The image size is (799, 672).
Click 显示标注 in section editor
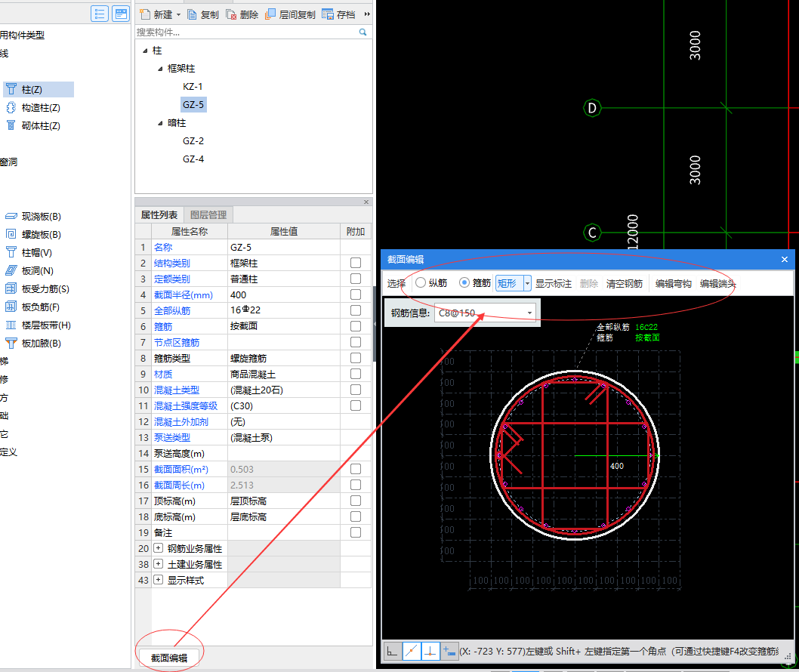point(554,283)
